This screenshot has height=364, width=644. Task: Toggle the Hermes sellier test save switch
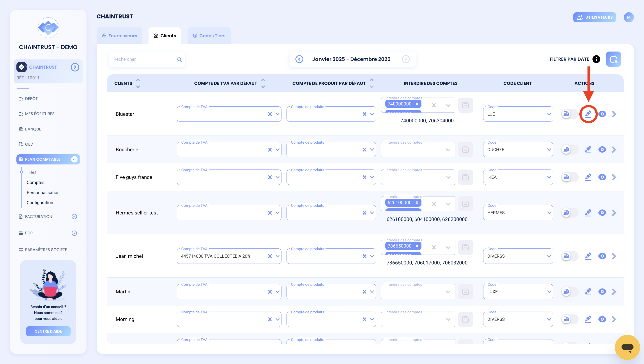[x=570, y=213]
